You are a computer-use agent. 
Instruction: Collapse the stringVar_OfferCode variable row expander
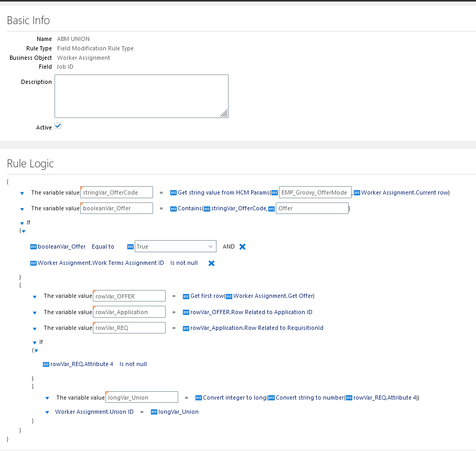[x=22, y=193]
